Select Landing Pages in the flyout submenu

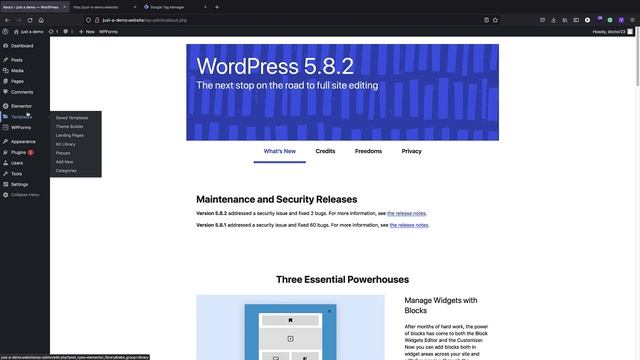(x=70, y=135)
